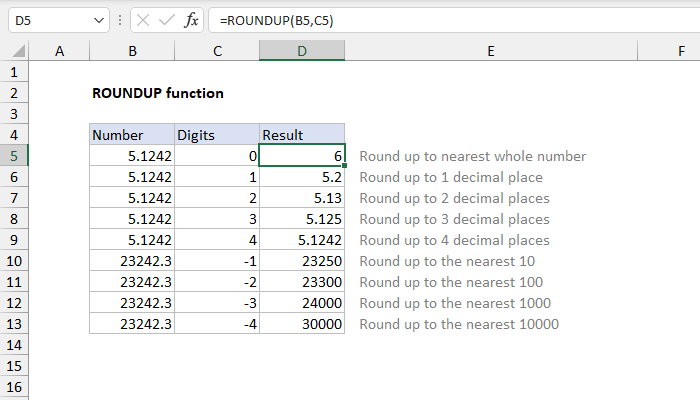Click the Cancel (X) formula bar icon
The image size is (700, 400).
143,20
